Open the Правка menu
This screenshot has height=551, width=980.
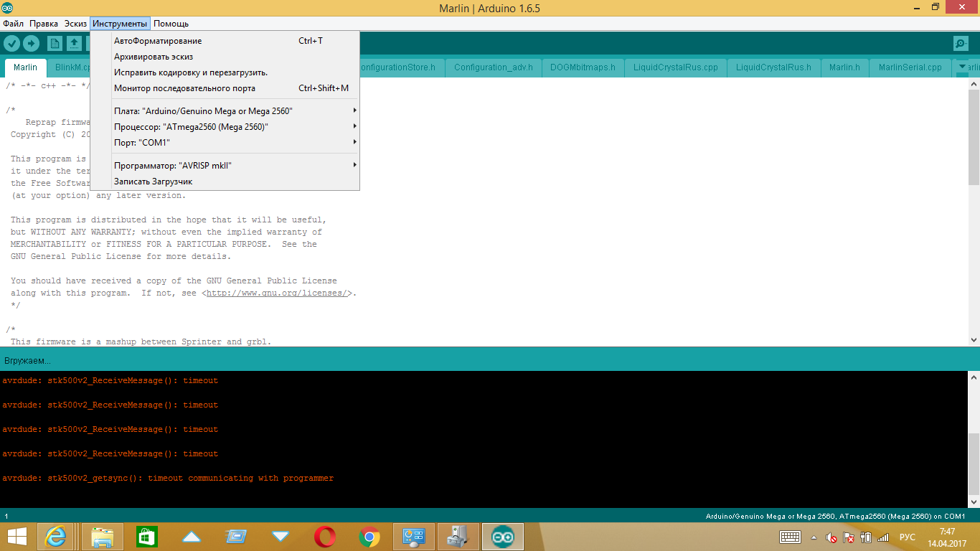coord(44,24)
